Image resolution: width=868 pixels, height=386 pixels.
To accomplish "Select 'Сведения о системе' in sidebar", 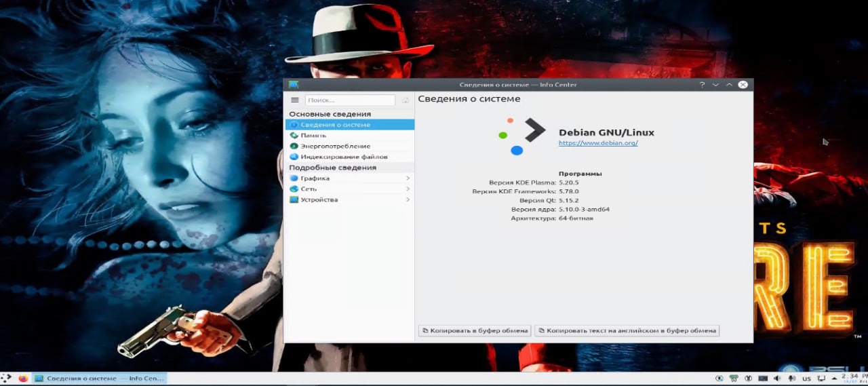I will click(x=350, y=125).
